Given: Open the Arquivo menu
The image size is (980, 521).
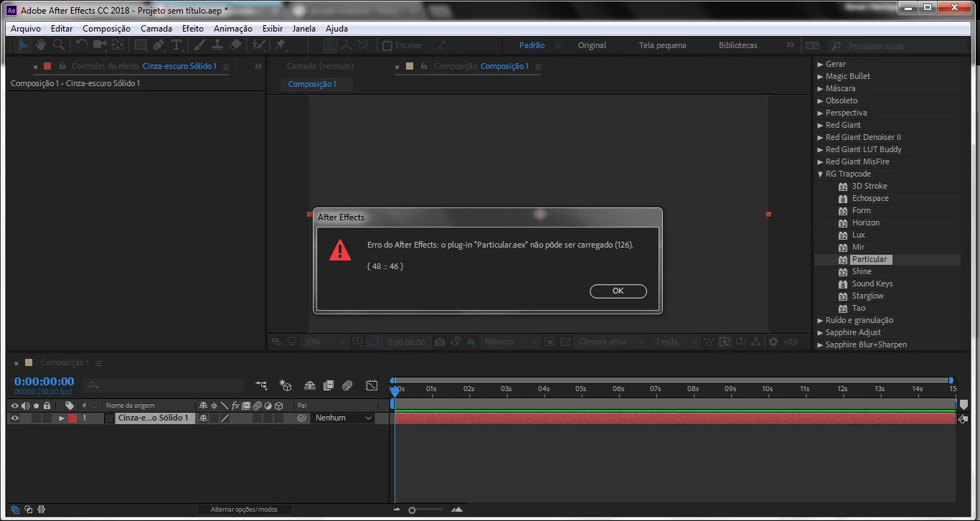Looking at the screenshot, I should point(26,29).
